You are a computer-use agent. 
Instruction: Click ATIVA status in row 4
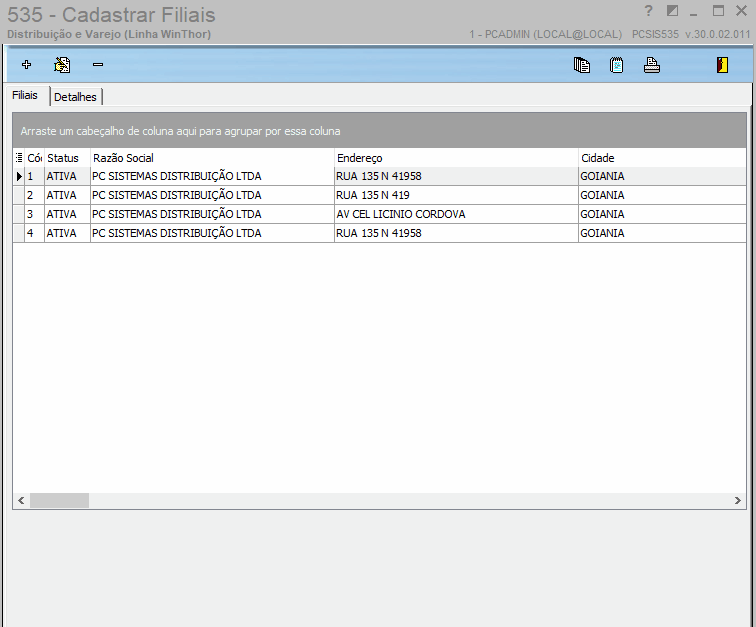coord(68,233)
